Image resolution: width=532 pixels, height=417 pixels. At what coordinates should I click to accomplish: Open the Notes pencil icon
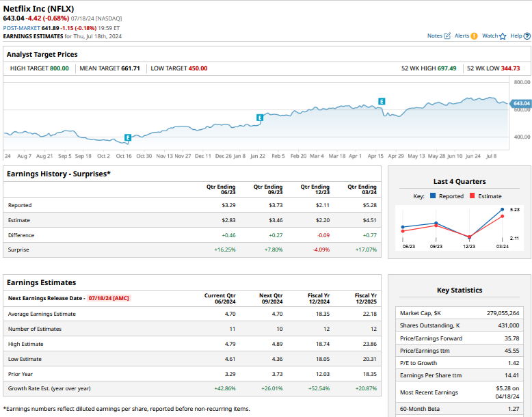pos(447,36)
